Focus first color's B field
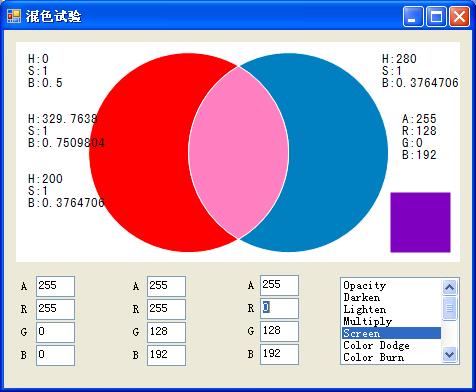This screenshot has height=392, width=476. tap(55, 355)
